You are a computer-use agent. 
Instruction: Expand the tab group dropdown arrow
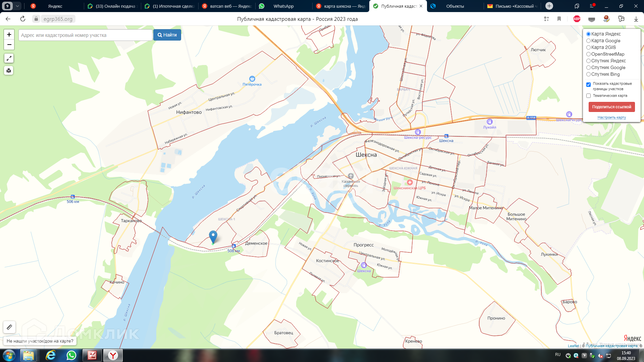pos(17,6)
